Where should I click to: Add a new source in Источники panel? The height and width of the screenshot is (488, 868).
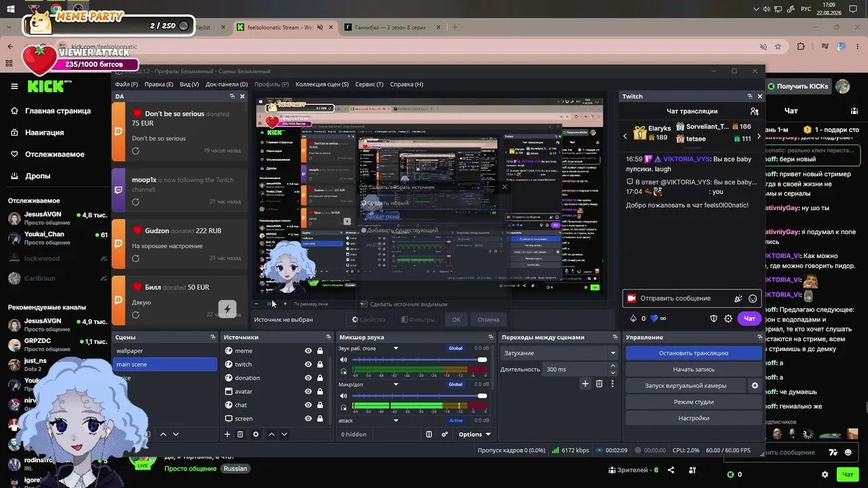coord(227,434)
